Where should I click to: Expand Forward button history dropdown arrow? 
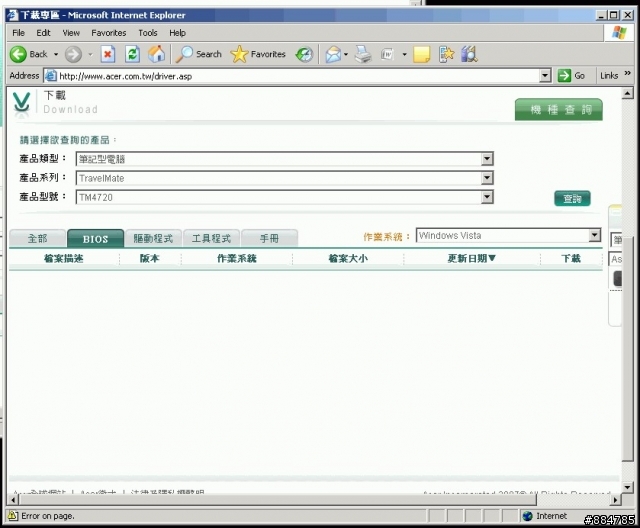tap(91, 54)
